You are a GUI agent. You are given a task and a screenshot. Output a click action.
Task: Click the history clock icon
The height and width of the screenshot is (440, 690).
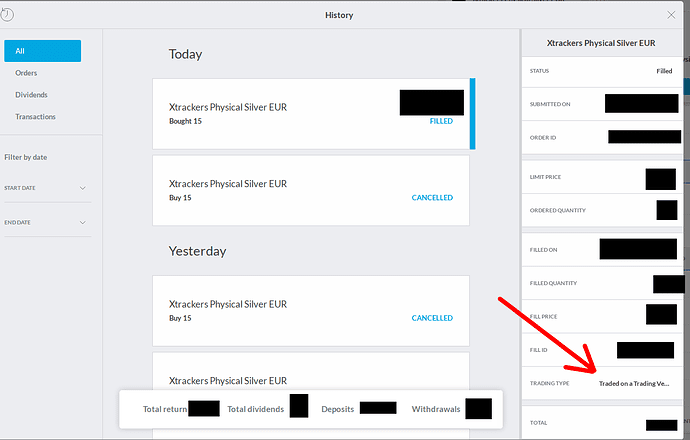[x=7, y=15]
